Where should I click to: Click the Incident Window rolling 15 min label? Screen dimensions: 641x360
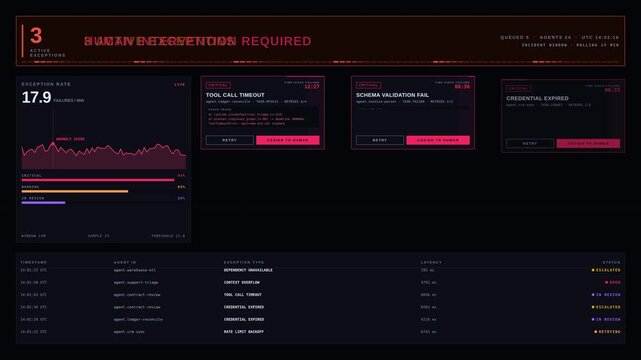coord(570,45)
